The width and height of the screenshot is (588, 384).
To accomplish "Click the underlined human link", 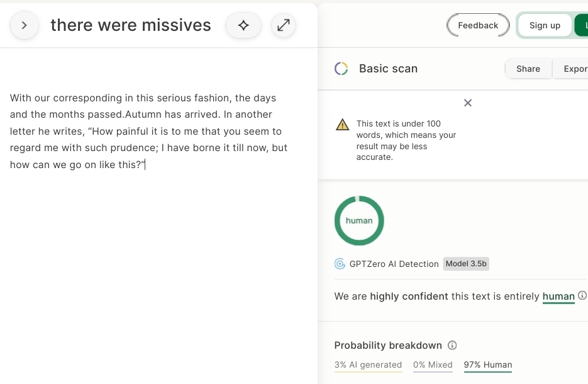I will pos(558,296).
